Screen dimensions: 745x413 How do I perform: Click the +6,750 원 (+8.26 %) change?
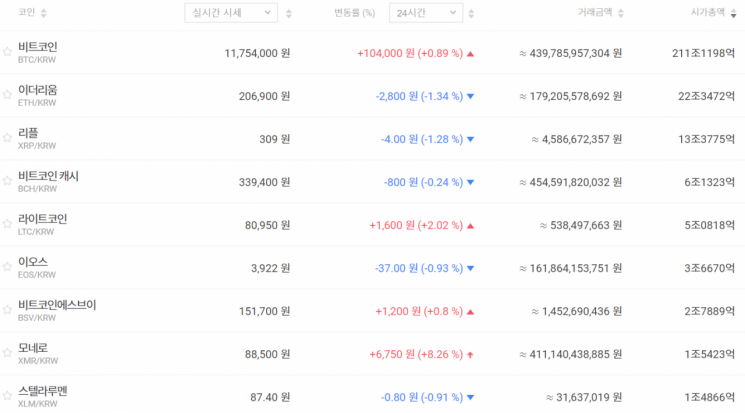click(416, 355)
